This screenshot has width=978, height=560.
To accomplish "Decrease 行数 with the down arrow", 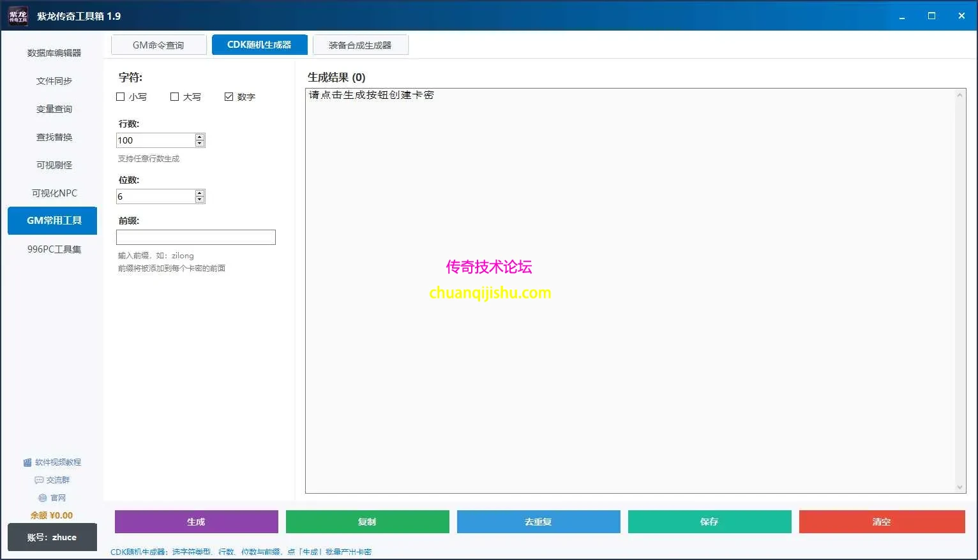I will pyautogui.click(x=200, y=144).
